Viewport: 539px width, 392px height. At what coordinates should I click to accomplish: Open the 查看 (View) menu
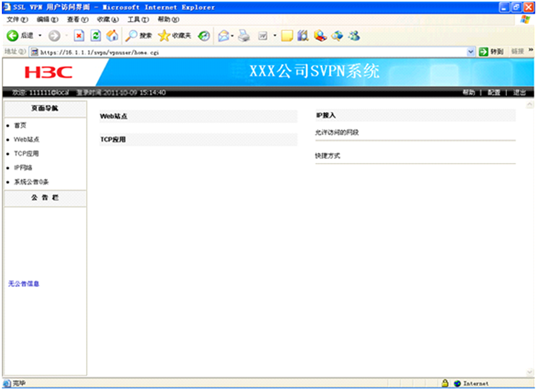coord(78,20)
